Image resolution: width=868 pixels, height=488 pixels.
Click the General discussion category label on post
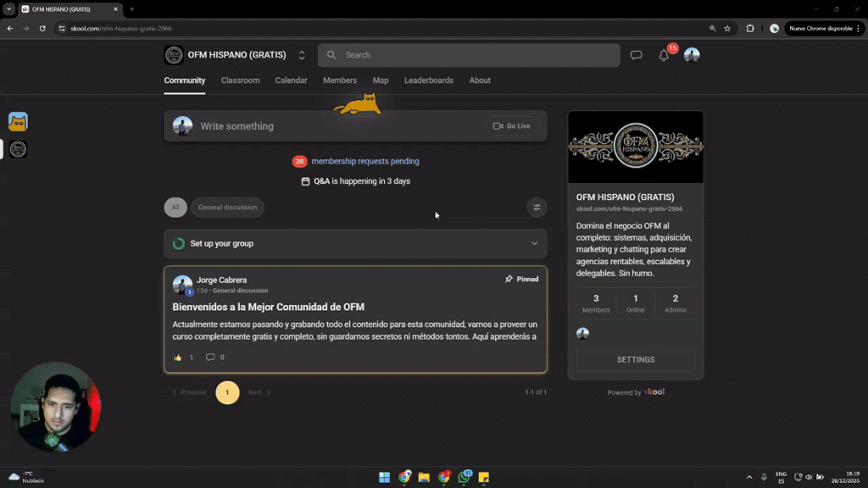(x=240, y=291)
